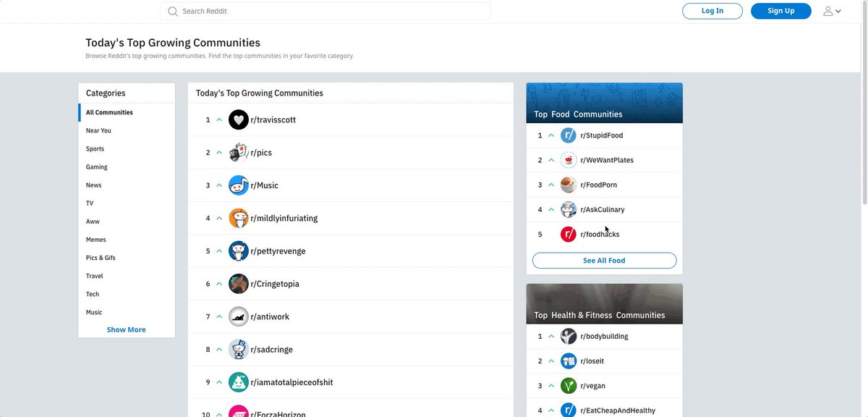Open the Memes category
The image size is (868, 417).
[95, 240]
